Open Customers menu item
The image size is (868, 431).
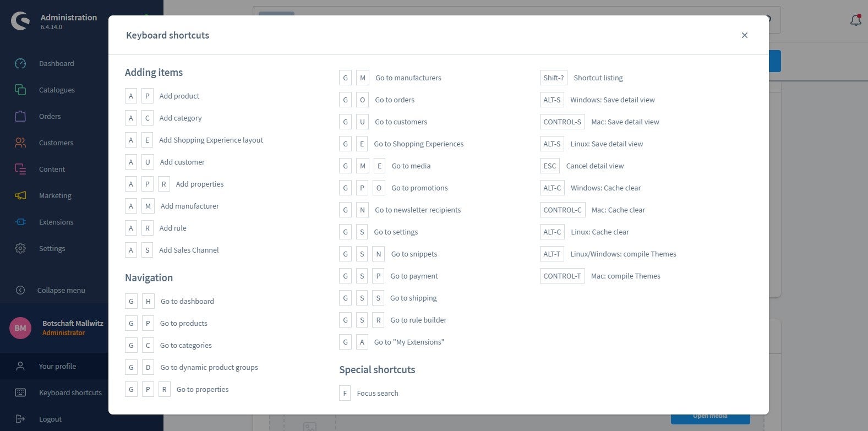click(x=56, y=143)
